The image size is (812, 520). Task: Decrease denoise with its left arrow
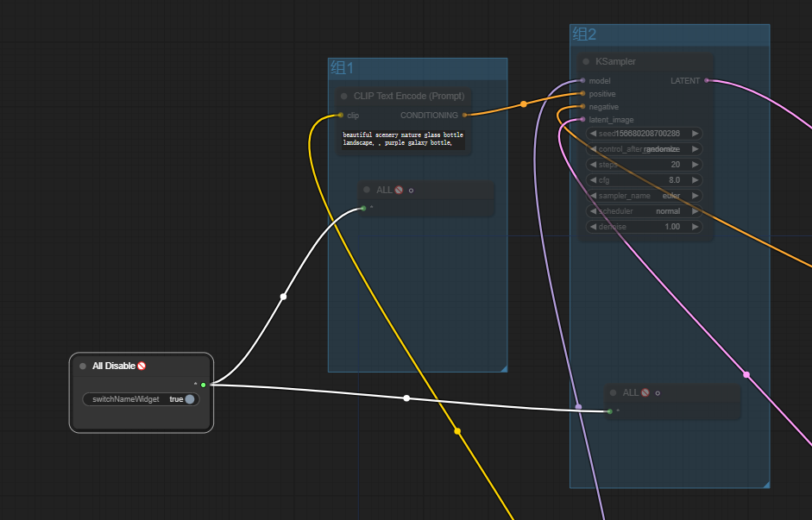coord(593,227)
